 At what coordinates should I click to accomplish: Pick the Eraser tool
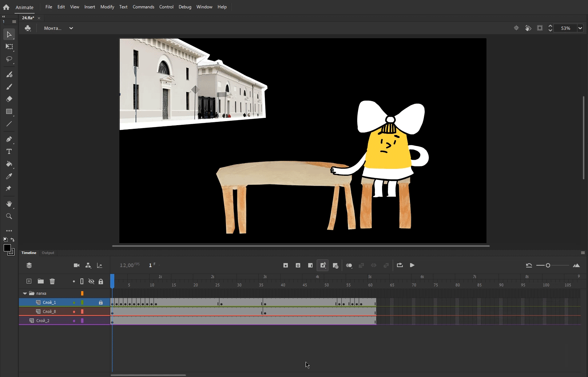[9, 99]
